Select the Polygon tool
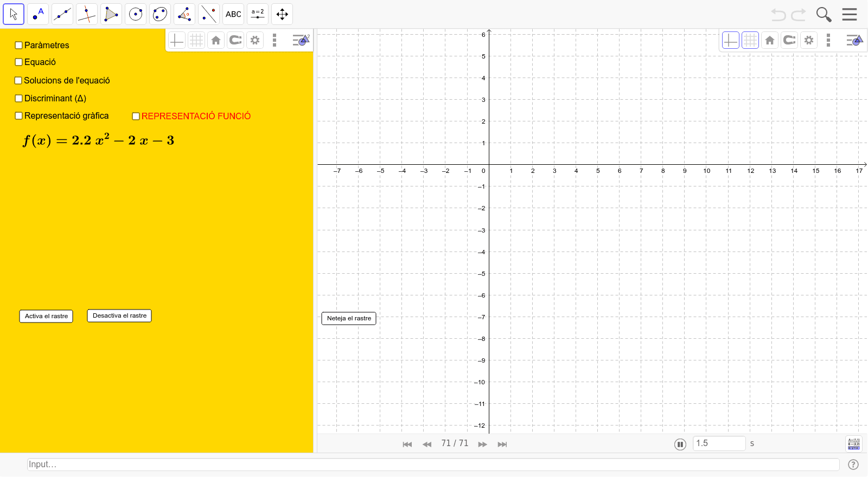The width and height of the screenshot is (868, 477). click(111, 14)
